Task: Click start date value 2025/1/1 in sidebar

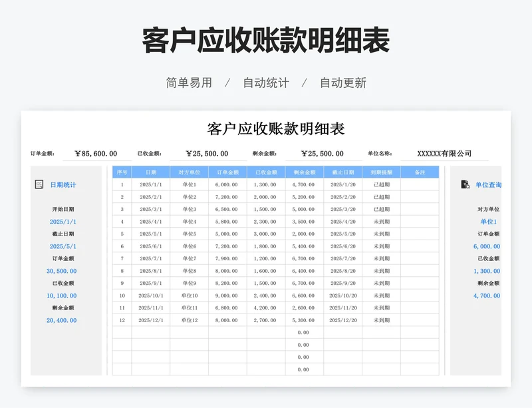Action: point(63,222)
